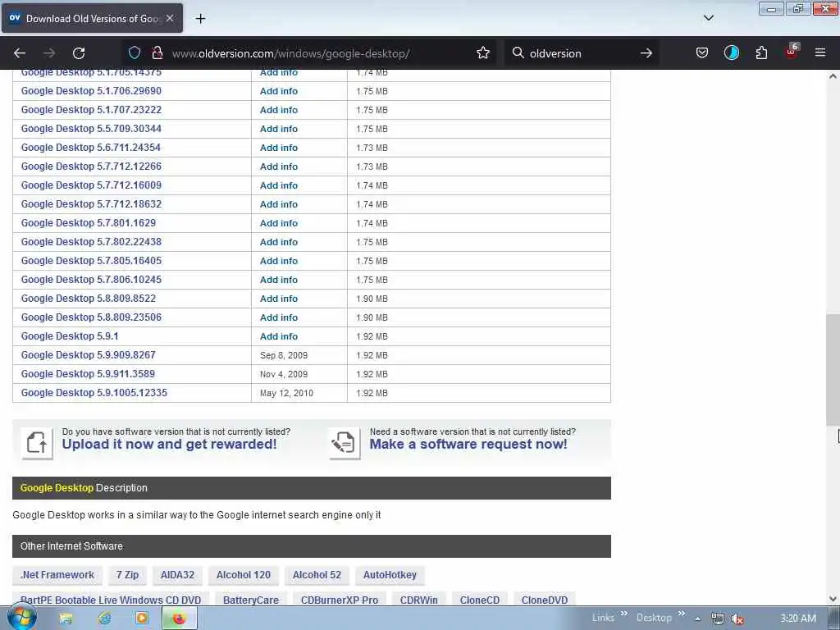Click the scrollbar up arrow
The height and width of the screenshot is (630, 840).
click(833, 76)
